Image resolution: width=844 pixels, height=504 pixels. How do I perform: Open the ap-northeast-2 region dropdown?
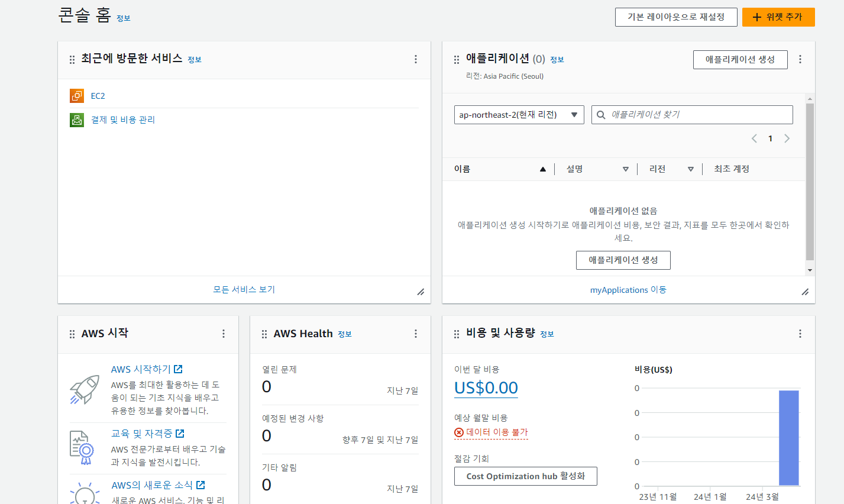point(519,115)
